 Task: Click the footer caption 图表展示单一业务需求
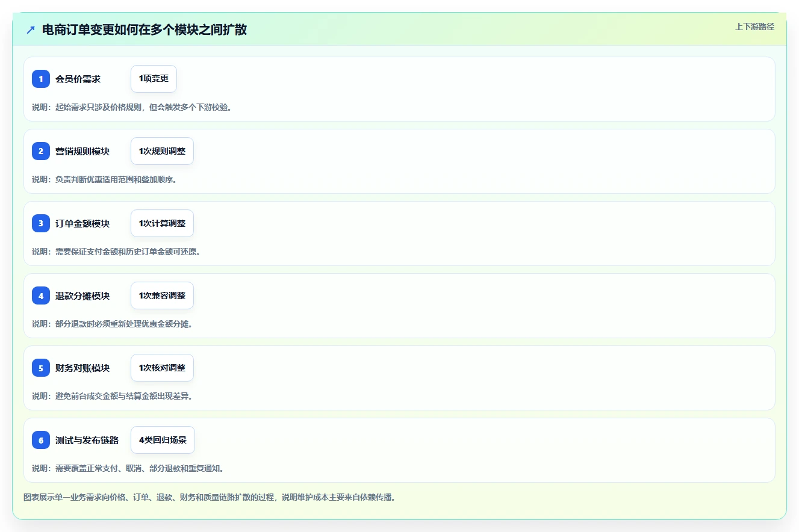pos(210,497)
